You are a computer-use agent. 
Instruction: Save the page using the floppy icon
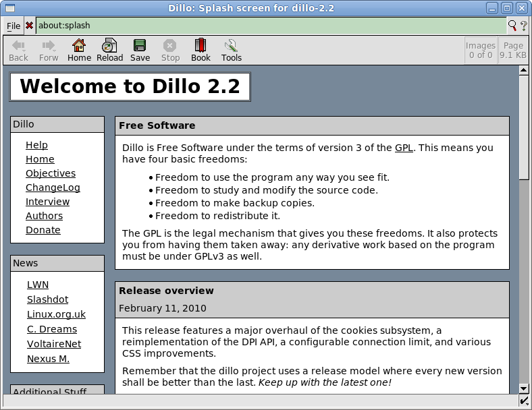tap(140, 45)
